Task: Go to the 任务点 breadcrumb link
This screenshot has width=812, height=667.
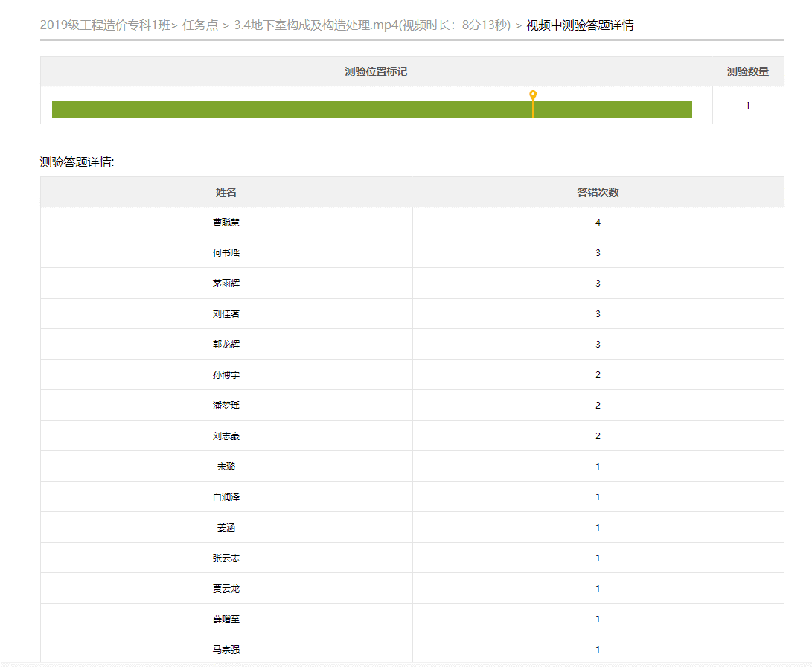Action: click(200, 25)
